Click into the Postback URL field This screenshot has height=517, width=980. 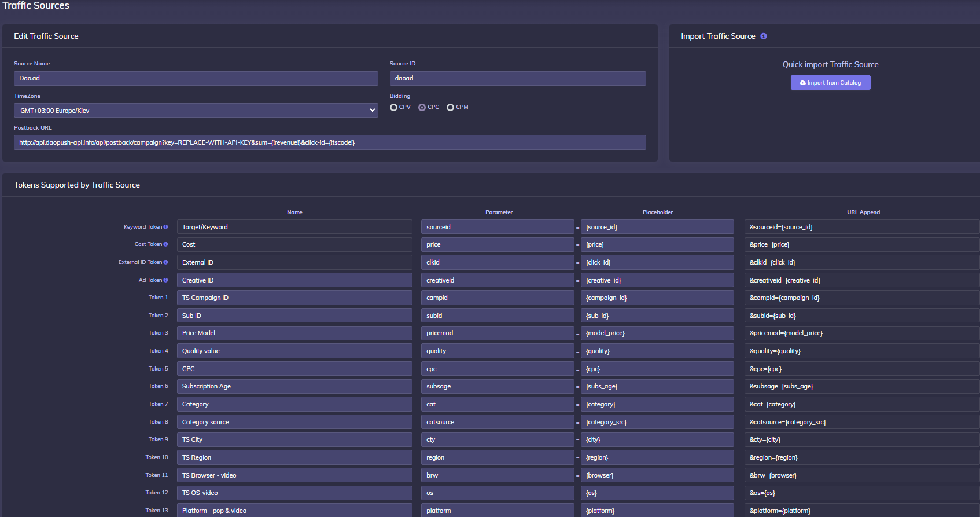(x=330, y=142)
